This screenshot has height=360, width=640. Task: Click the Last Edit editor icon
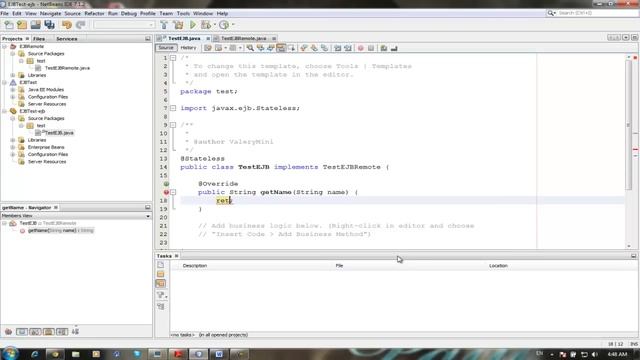(208, 48)
